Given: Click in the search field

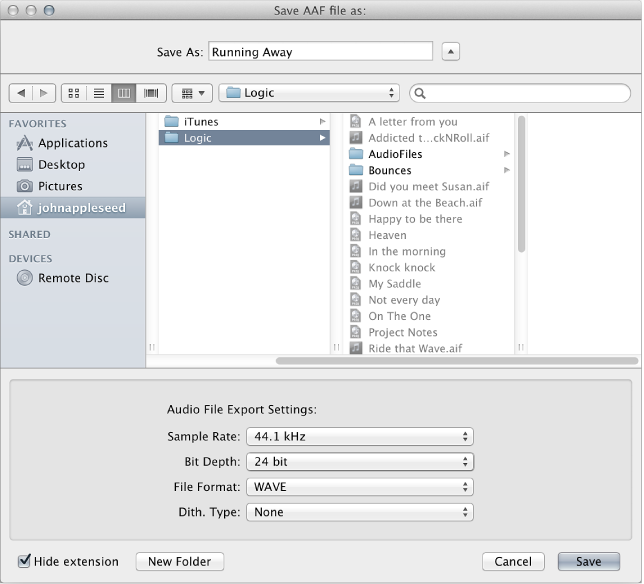Looking at the screenshot, I should [520, 93].
